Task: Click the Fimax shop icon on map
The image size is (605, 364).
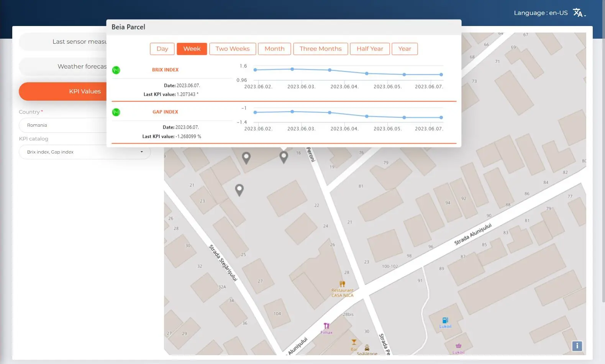Action: pyautogui.click(x=326, y=326)
